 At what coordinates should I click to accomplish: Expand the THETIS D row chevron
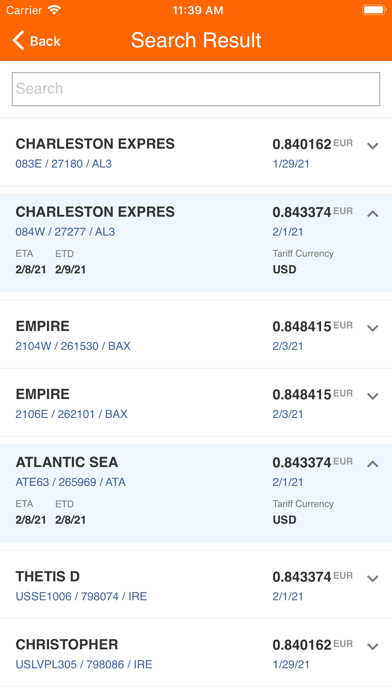click(373, 578)
